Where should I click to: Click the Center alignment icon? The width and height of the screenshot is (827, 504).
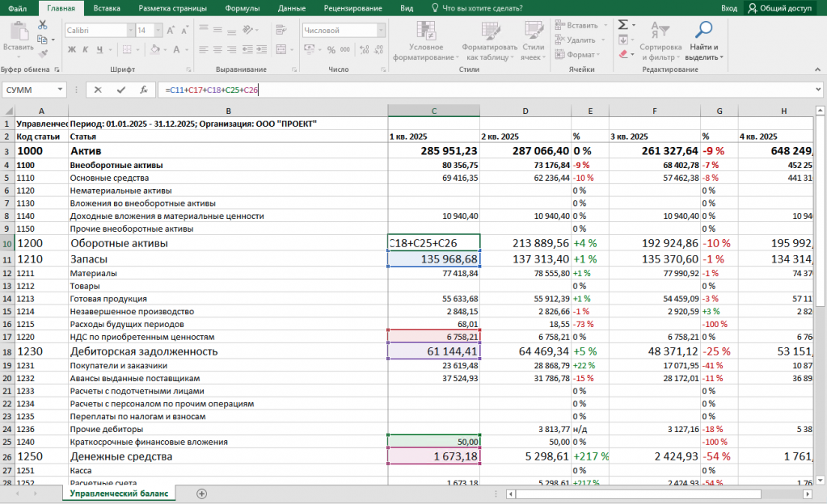coord(217,49)
